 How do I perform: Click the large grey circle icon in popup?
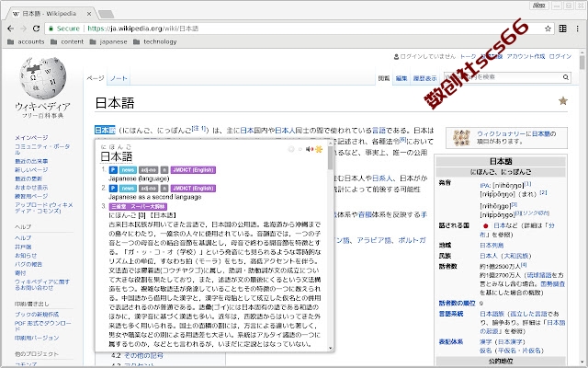pos(291,149)
